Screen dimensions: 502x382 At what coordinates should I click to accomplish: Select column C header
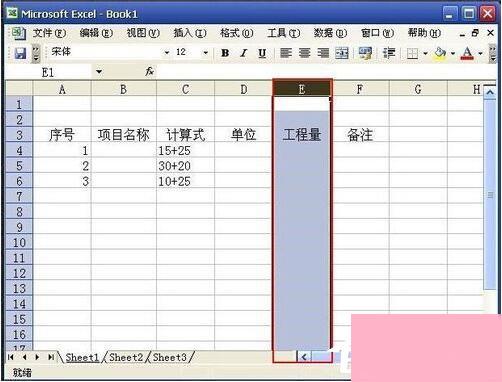(185, 89)
